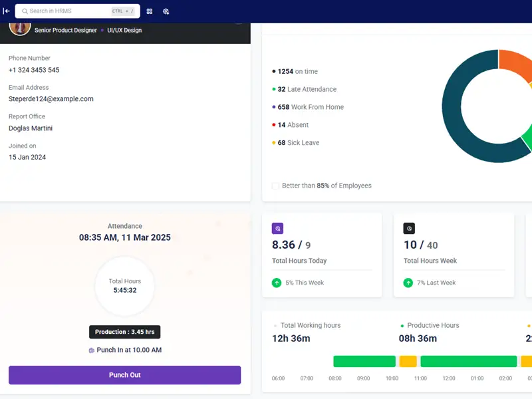This screenshot has width=532, height=399.
Task: Click the purple clock icon above Total Hours Today
Action: coord(278,228)
